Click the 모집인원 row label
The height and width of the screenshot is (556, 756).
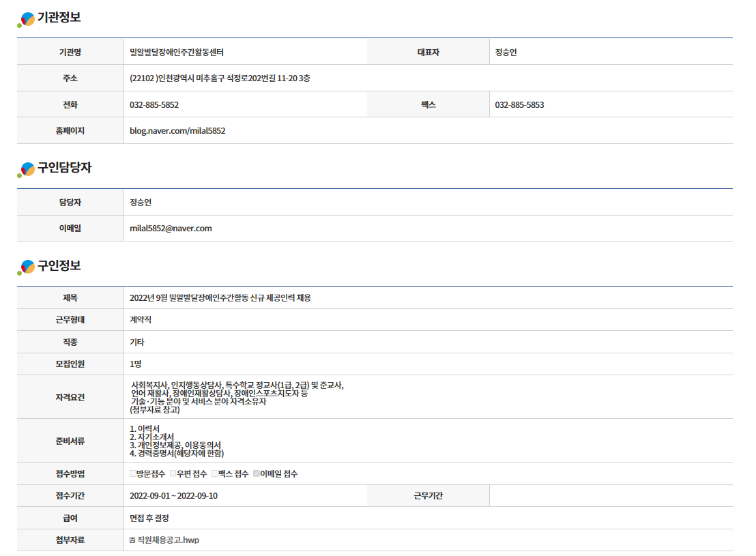(70, 364)
